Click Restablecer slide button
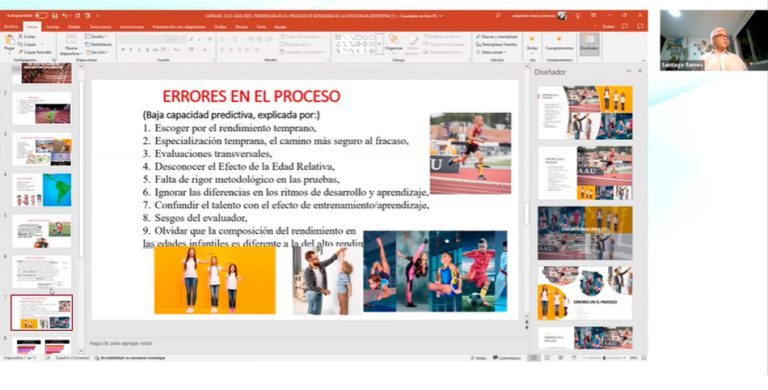 click(99, 44)
